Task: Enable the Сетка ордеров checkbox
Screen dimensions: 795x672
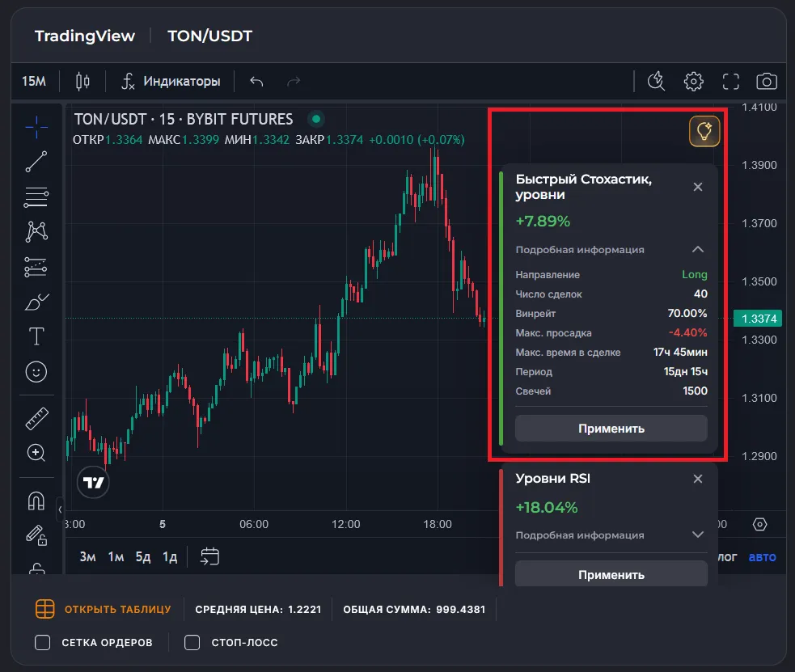Action: [44, 643]
